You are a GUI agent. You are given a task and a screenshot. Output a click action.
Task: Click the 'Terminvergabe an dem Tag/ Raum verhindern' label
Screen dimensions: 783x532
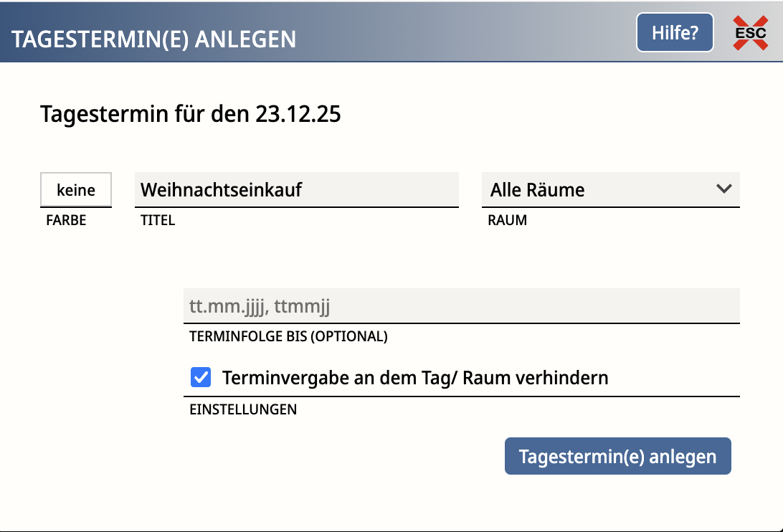click(415, 377)
